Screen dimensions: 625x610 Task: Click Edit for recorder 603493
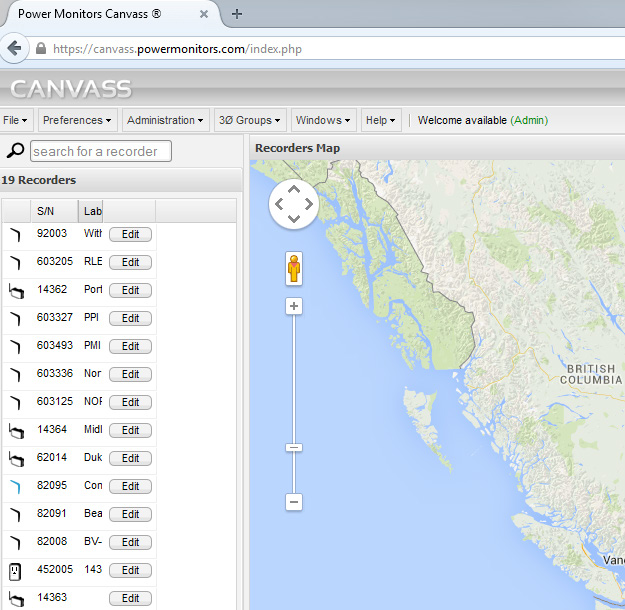point(130,346)
